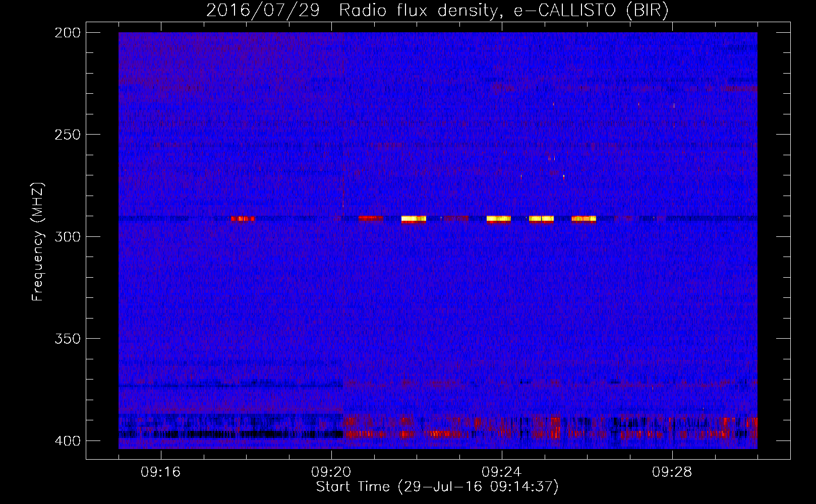The image size is (816, 504).
Task: Click the 09:28 time tick label
Action: tap(672, 472)
